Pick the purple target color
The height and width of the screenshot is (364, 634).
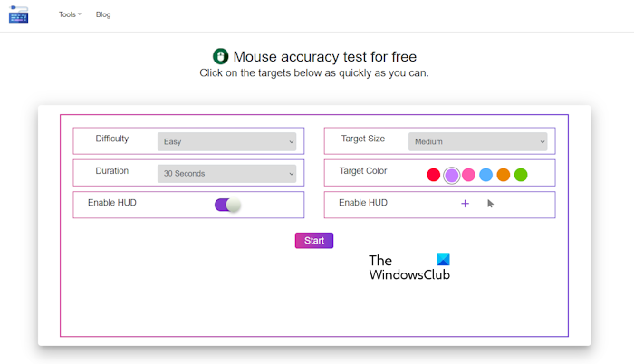pyautogui.click(x=452, y=175)
